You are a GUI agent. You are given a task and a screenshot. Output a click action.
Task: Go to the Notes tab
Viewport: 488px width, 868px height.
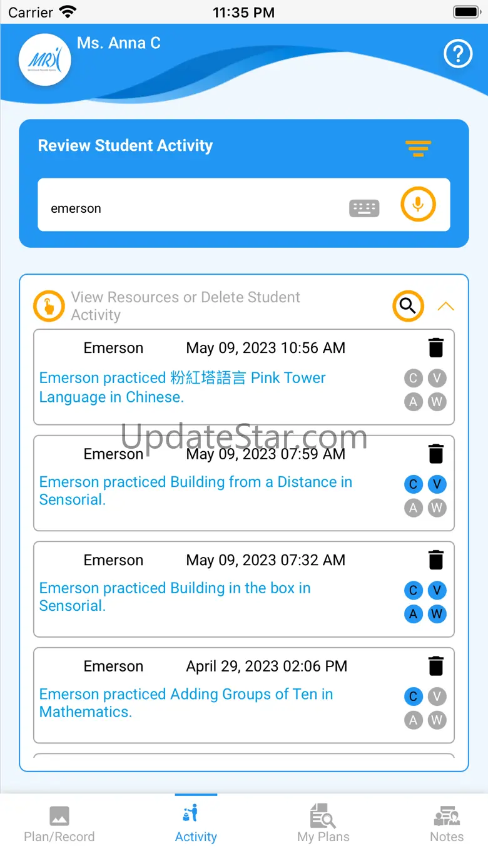(x=447, y=825)
